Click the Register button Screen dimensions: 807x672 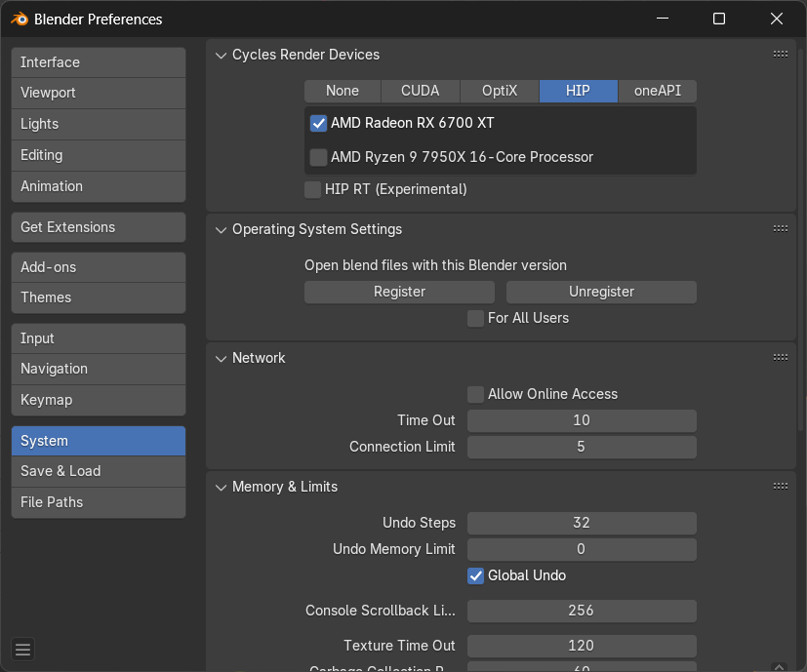pyautogui.click(x=399, y=292)
